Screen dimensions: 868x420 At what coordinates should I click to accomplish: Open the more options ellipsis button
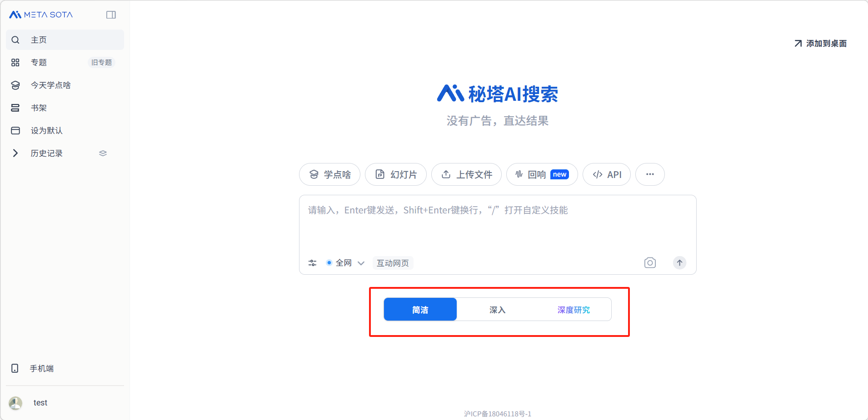coord(649,174)
